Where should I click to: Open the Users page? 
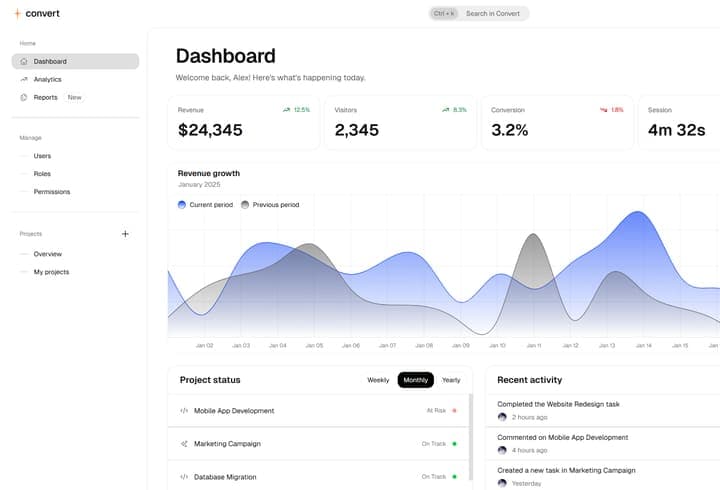point(42,156)
